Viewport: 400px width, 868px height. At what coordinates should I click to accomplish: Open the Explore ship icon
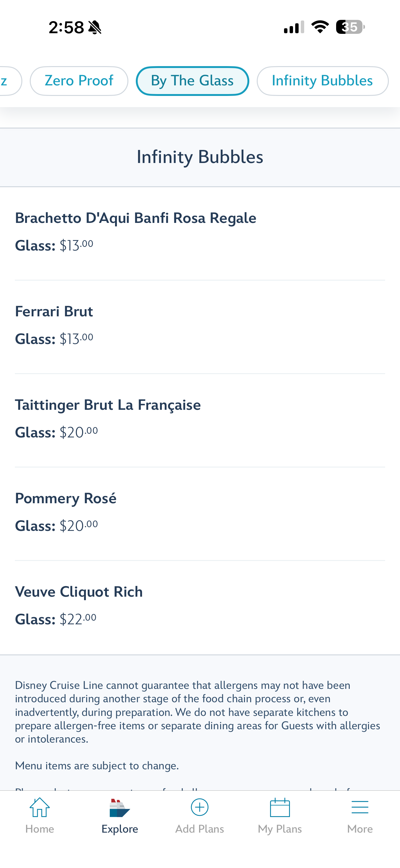[119, 808]
